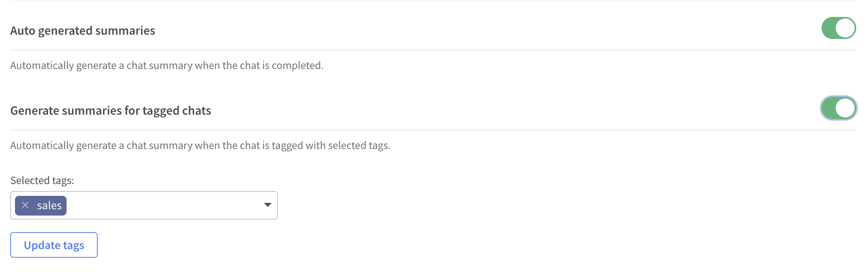The height and width of the screenshot is (279, 868).
Task: Click the word sales in the tag chip
Action: tap(49, 206)
